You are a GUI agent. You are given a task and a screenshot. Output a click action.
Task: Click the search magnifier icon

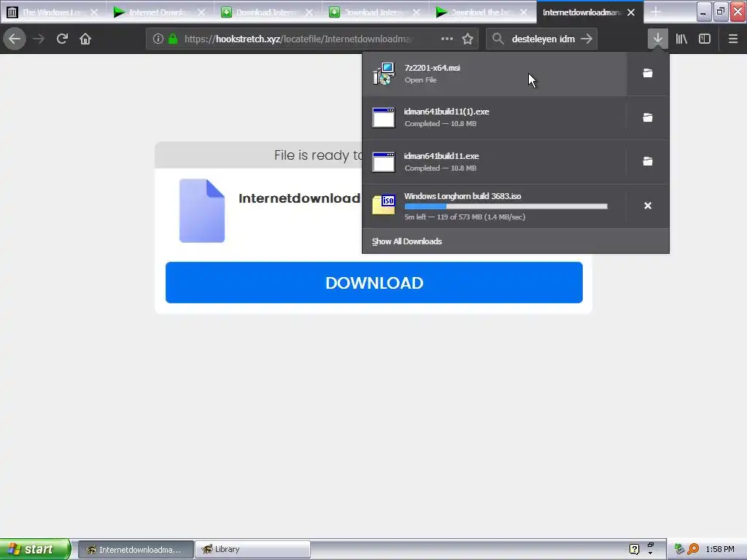pos(498,39)
